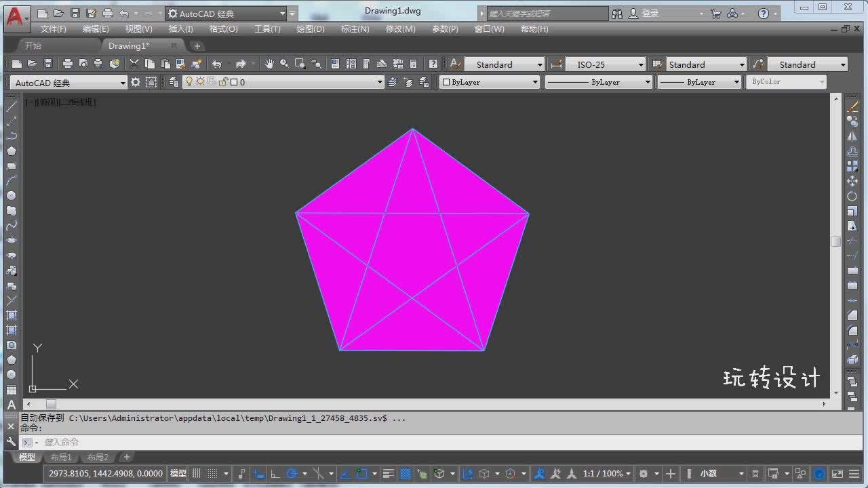868x488 pixels.
Task: Toggle ortho mode in status bar
Action: pos(275,473)
